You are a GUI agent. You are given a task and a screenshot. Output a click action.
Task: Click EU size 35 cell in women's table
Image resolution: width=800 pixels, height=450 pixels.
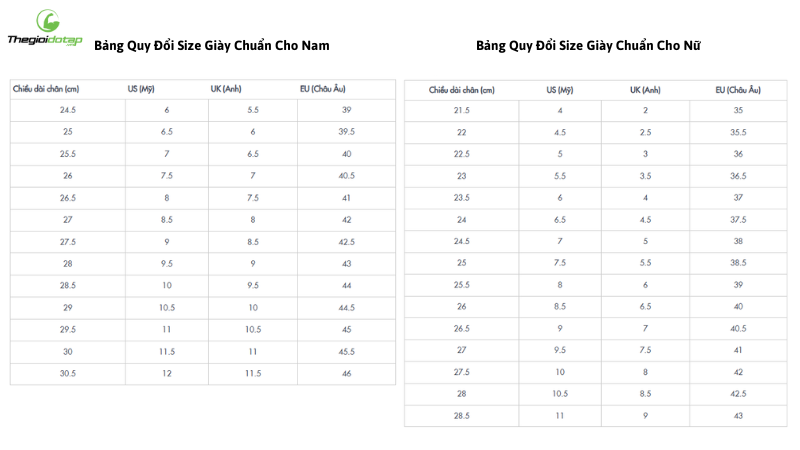pyautogui.click(x=738, y=110)
